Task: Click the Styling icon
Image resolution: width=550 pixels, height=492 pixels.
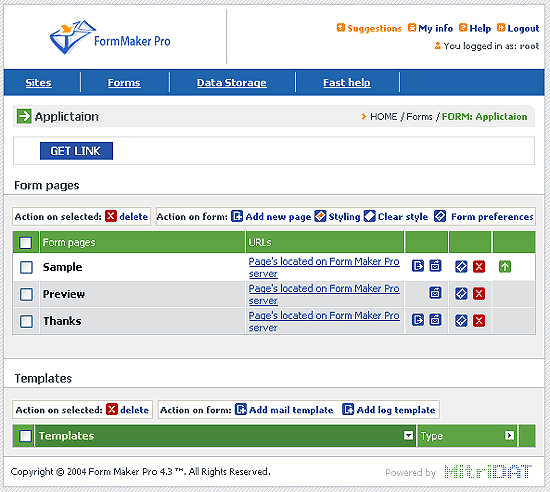Action: click(x=320, y=216)
